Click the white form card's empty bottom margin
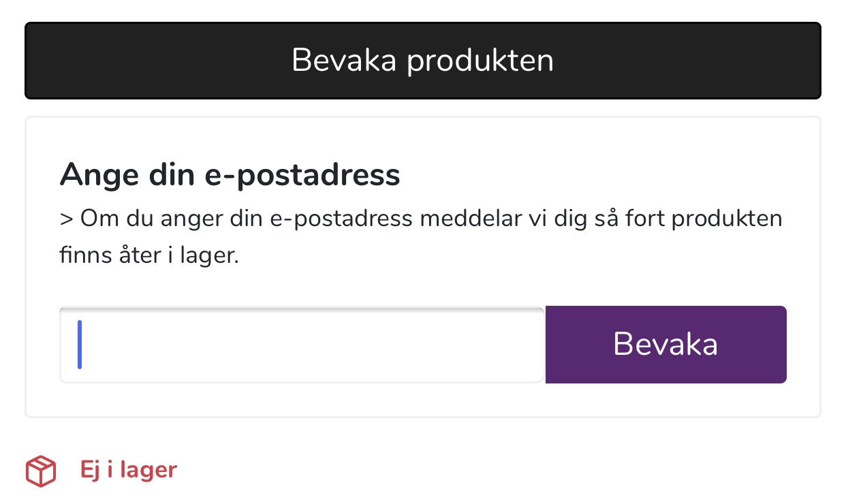846x504 pixels. (x=422, y=400)
